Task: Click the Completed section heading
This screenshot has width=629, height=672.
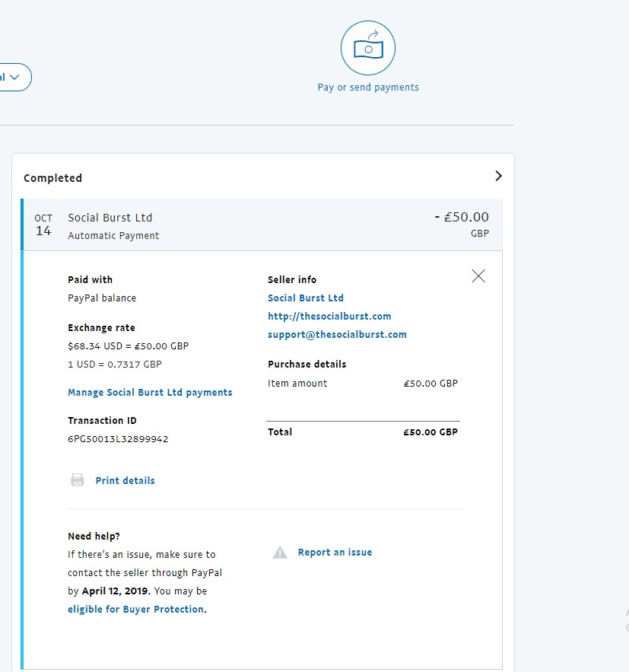Action: [x=52, y=178]
